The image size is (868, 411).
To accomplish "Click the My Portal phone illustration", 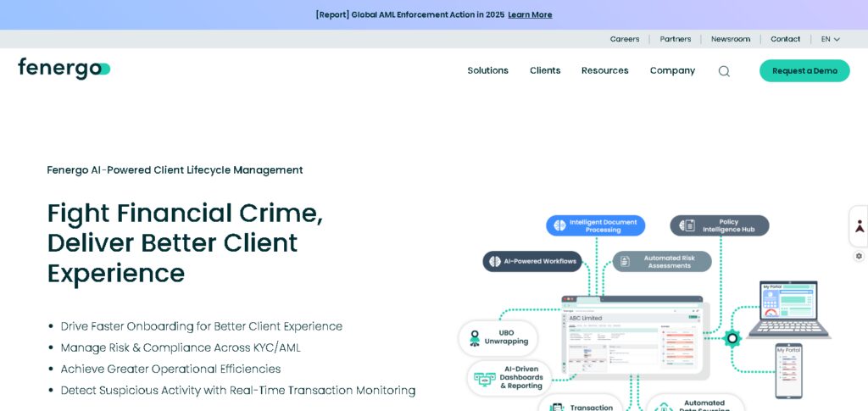I will [x=789, y=370].
